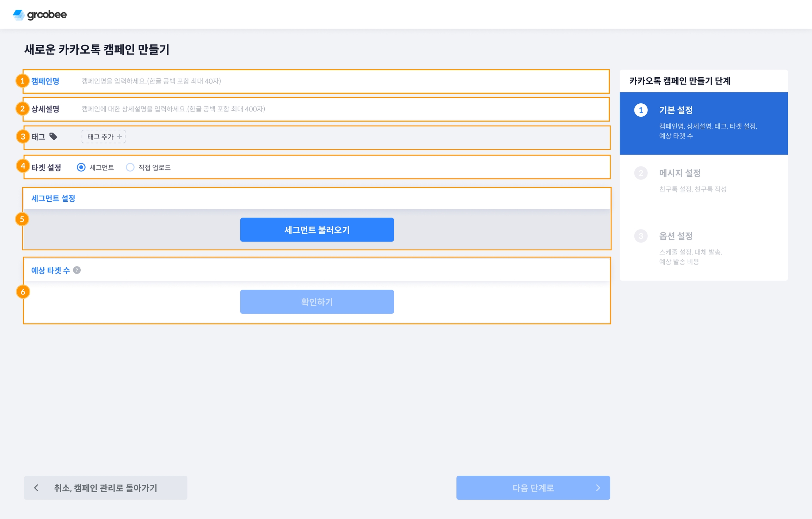This screenshot has height=519, width=812.
Task: Select the 세그먼트 radio button
Action: click(x=81, y=167)
